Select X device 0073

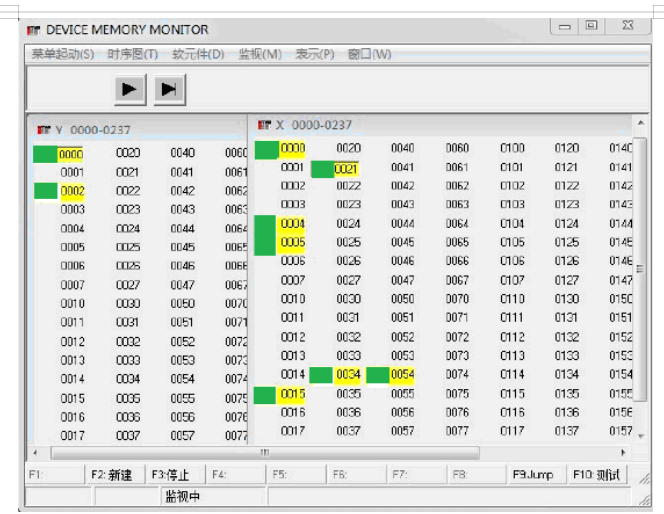click(x=457, y=356)
